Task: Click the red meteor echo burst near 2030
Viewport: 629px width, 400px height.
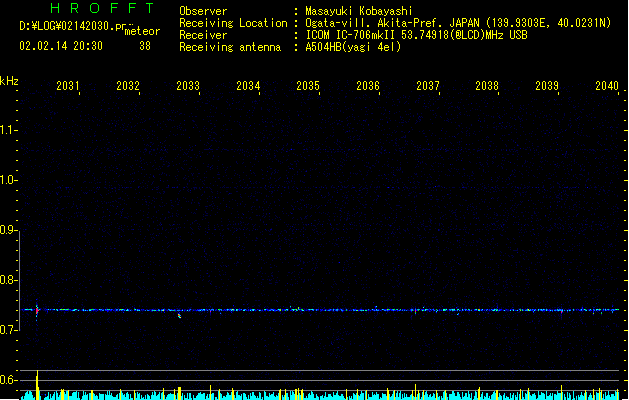Action: tap(37, 310)
